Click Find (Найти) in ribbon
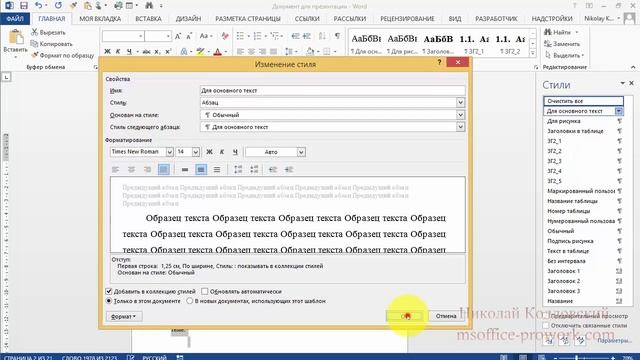This screenshot has width=640, height=360. coord(558,32)
